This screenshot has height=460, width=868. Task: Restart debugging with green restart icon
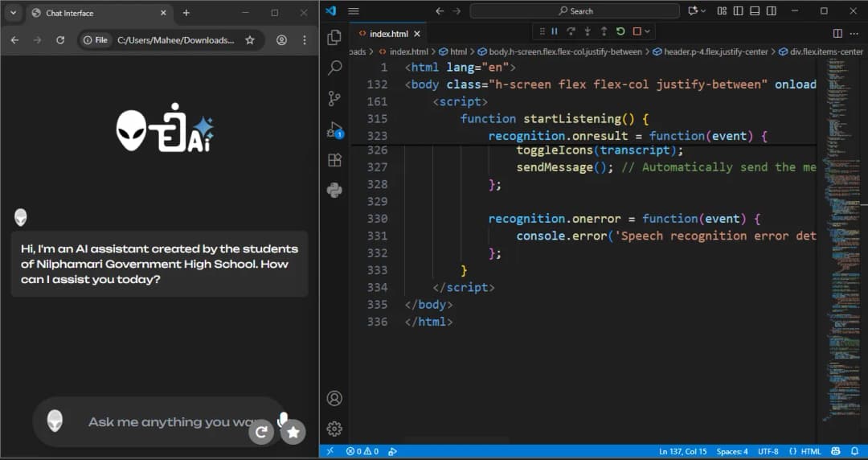click(x=620, y=31)
